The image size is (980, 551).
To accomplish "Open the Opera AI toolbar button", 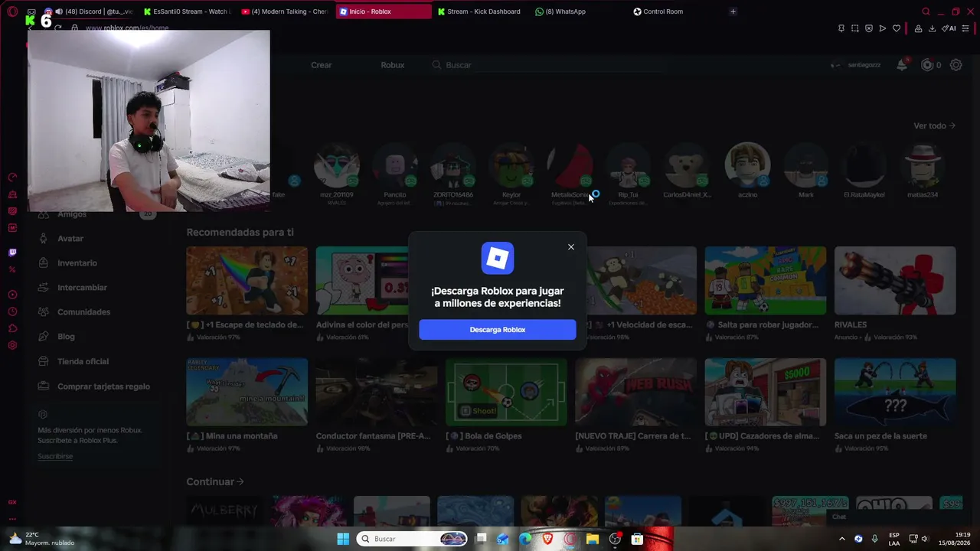I will pos(949,28).
